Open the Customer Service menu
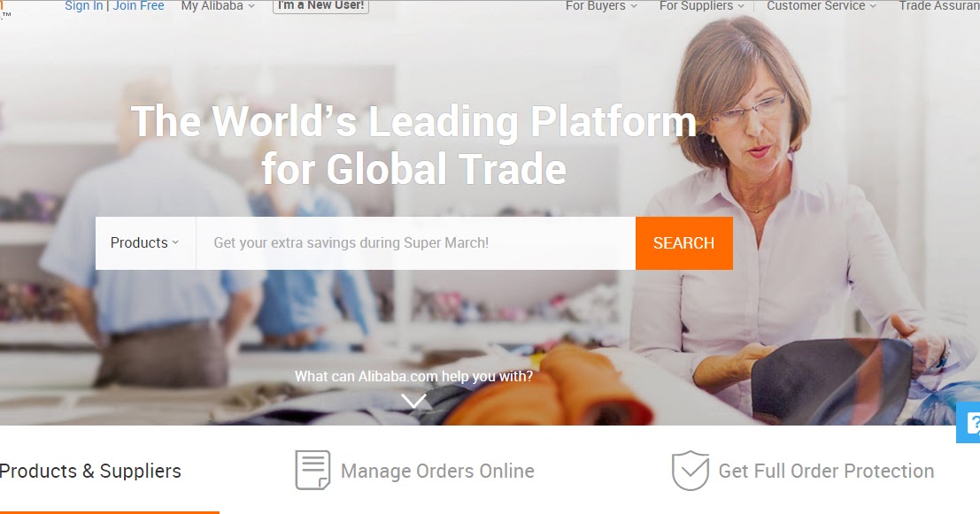The width and height of the screenshot is (980, 514). (x=822, y=5)
